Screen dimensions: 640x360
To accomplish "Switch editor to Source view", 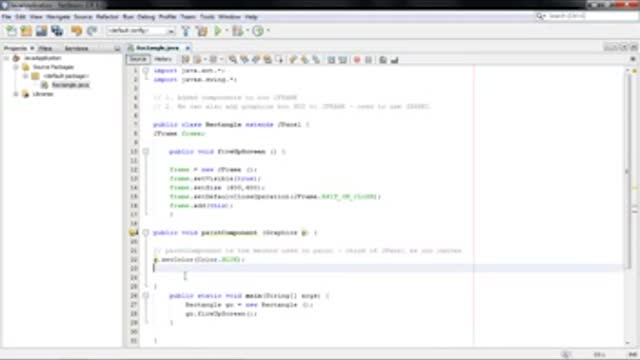I will 138,59.
